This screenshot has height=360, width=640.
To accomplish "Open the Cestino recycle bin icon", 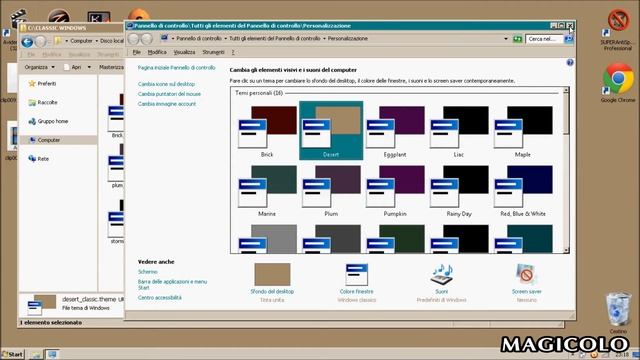I will [618, 313].
